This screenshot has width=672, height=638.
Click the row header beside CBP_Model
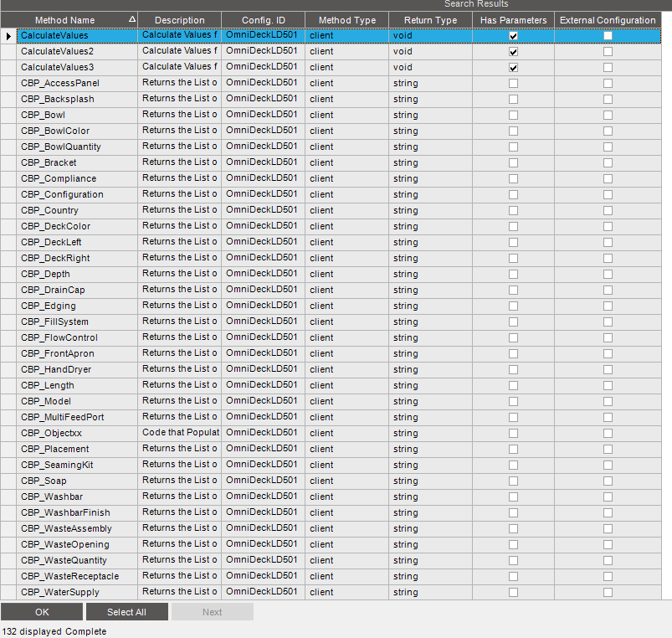point(8,401)
